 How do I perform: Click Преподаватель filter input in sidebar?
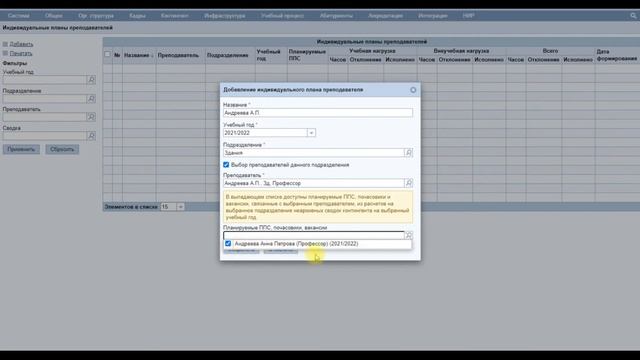45,117
